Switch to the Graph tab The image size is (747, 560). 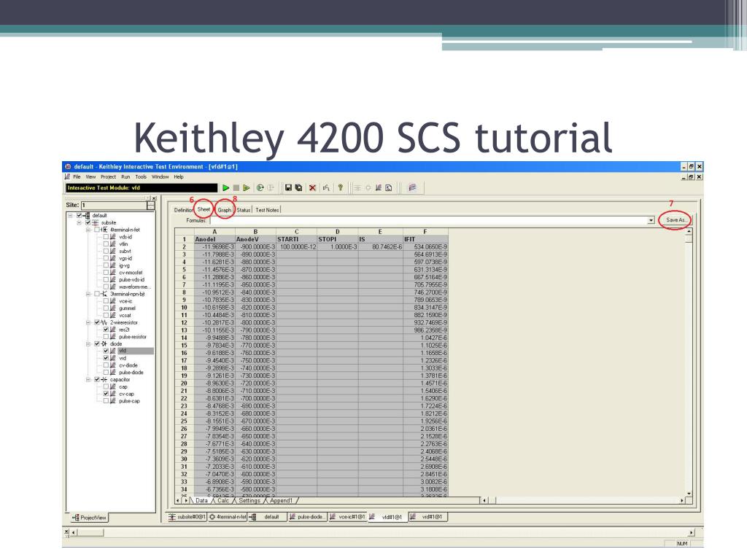[225, 210]
